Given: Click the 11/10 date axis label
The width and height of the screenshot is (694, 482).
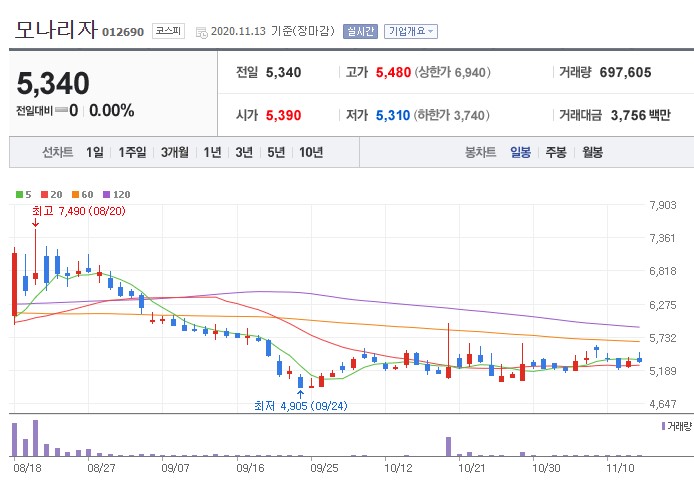Looking at the screenshot, I should 620,468.
